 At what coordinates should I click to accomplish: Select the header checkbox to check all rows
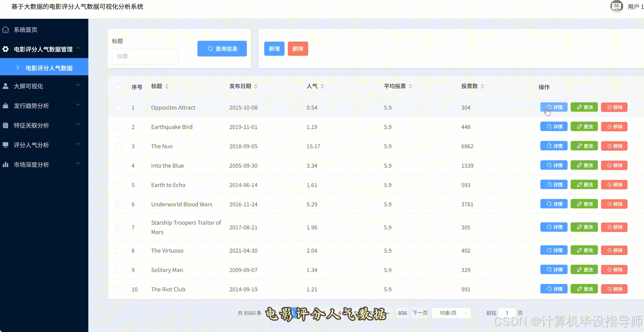point(118,87)
